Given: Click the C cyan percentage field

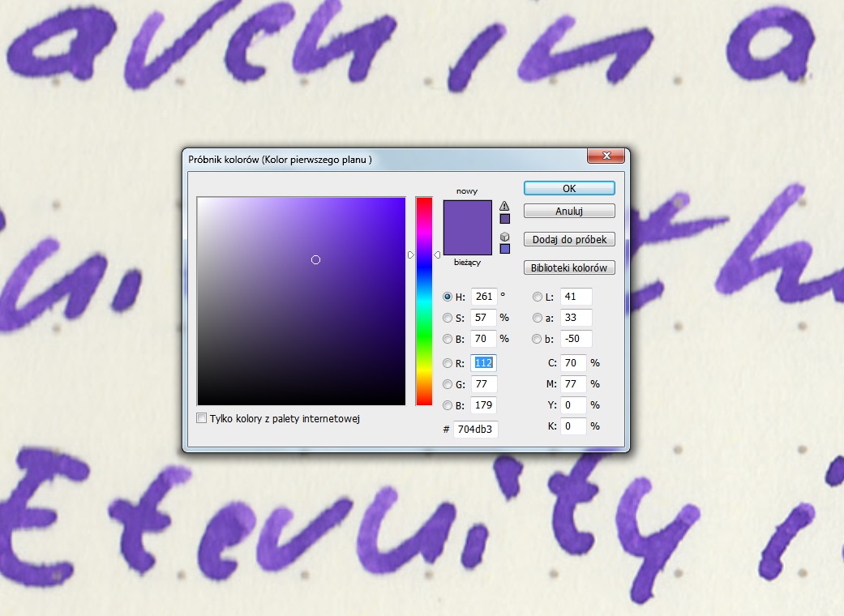Looking at the screenshot, I should point(572,363).
